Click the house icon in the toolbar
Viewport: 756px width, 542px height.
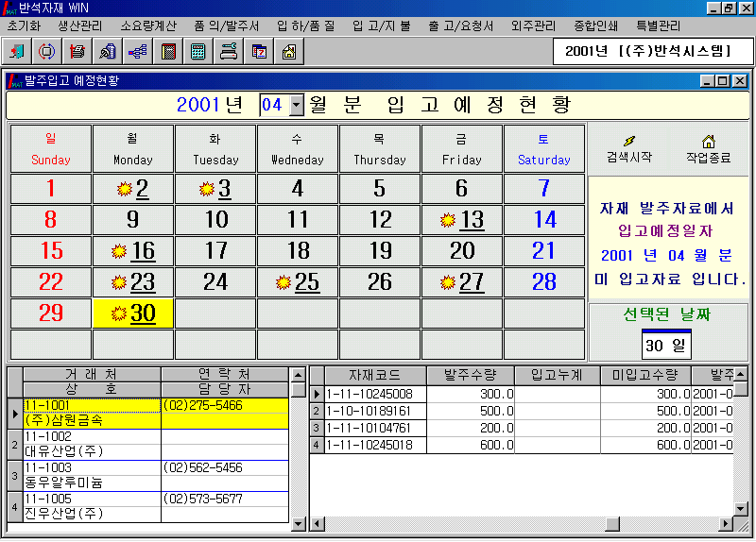[288, 52]
